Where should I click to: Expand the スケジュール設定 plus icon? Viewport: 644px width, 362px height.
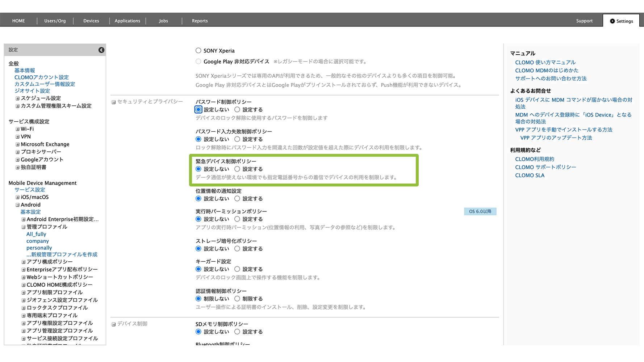(x=17, y=98)
